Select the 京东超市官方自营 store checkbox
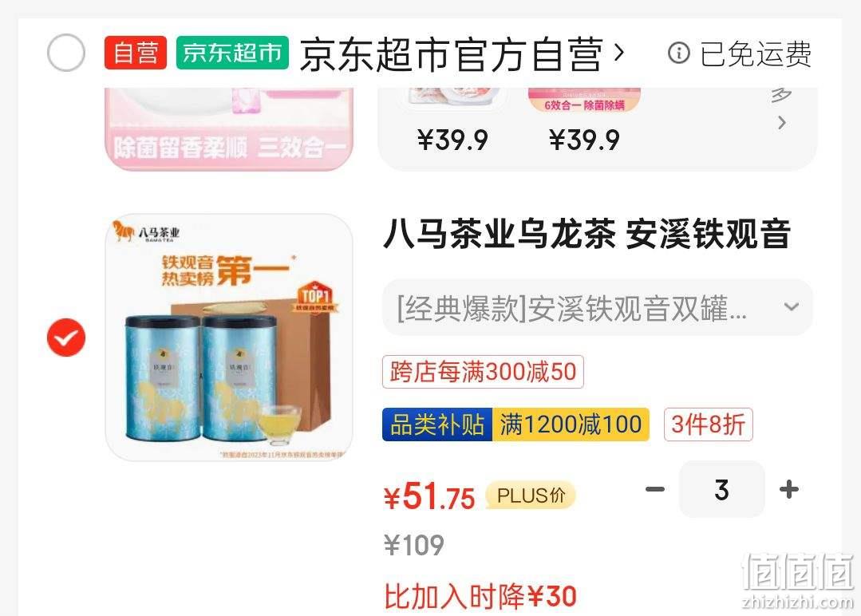 [x=66, y=53]
